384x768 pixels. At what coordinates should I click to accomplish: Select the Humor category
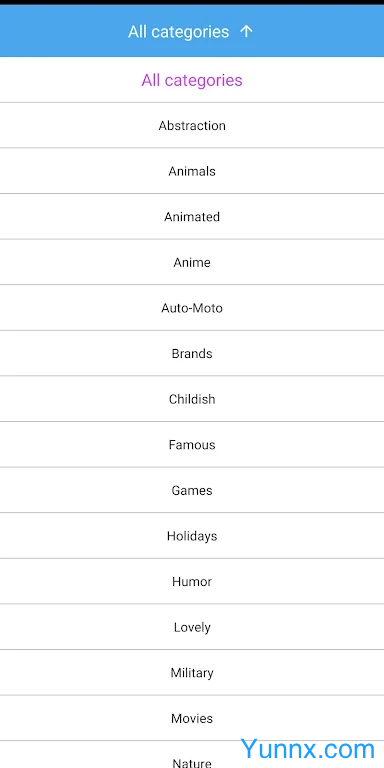[192, 581]
